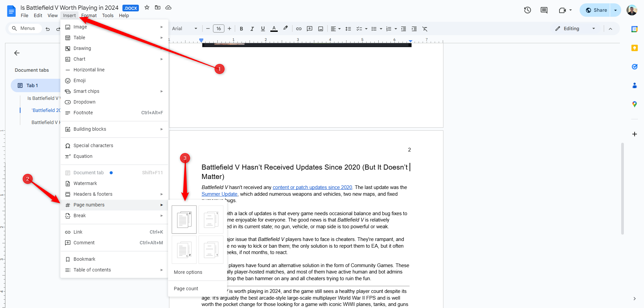Toggle bold formatting

click(x=241, y=29)
